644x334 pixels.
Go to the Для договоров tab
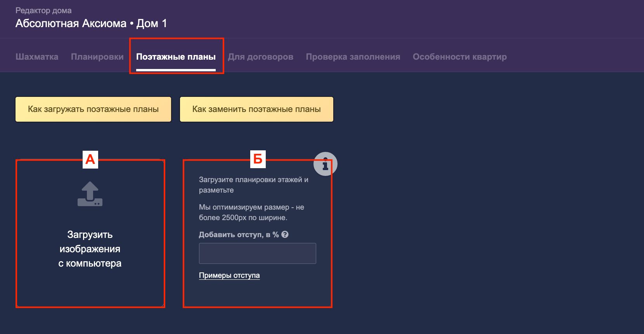[261, 57]
